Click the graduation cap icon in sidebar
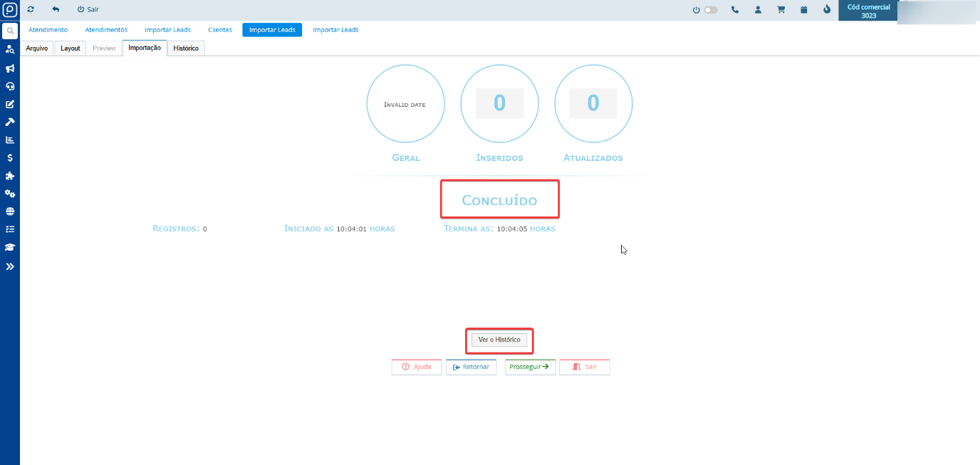Image resolution: width=980 pixels, height=465 pixels. 10,247
